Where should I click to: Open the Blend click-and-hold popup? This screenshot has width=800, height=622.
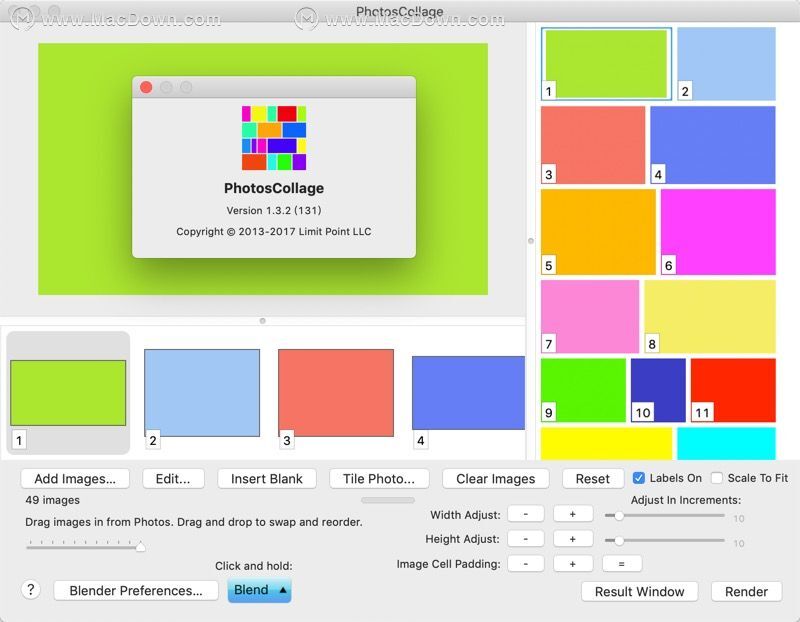point(259,590)
